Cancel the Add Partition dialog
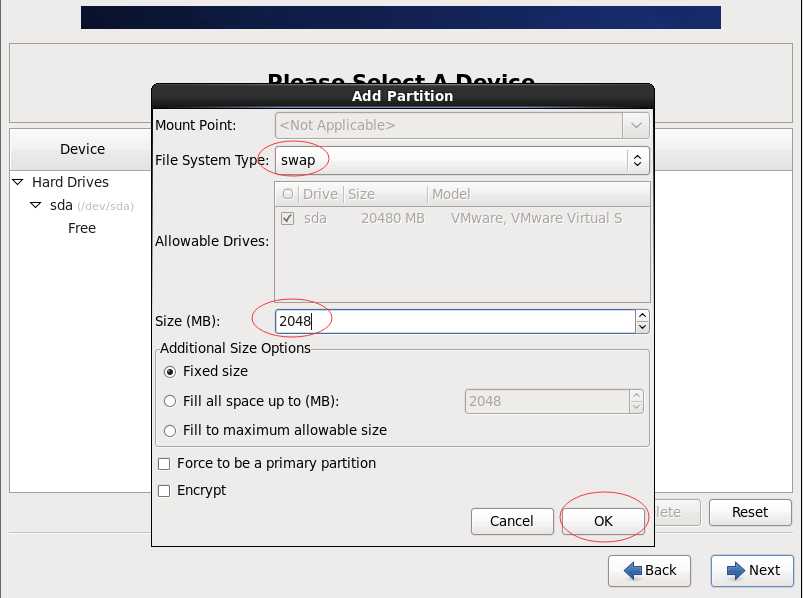This screenshot has height=598, width=803. click(512, 521)
